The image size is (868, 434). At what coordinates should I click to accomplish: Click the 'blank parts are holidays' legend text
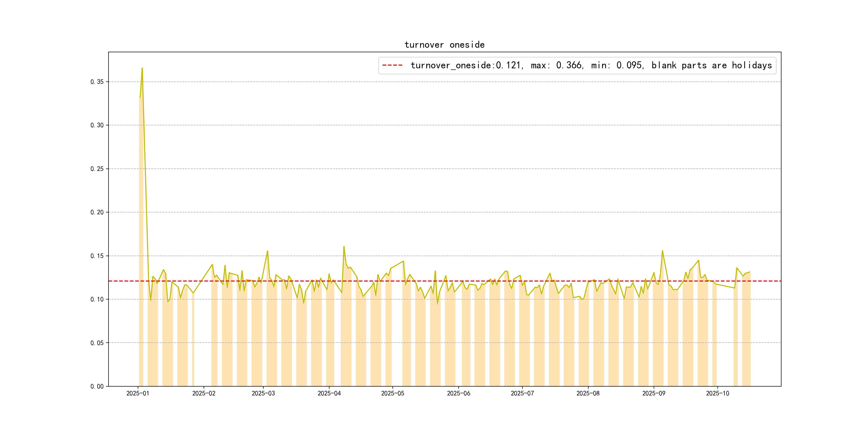coord(711,65)
